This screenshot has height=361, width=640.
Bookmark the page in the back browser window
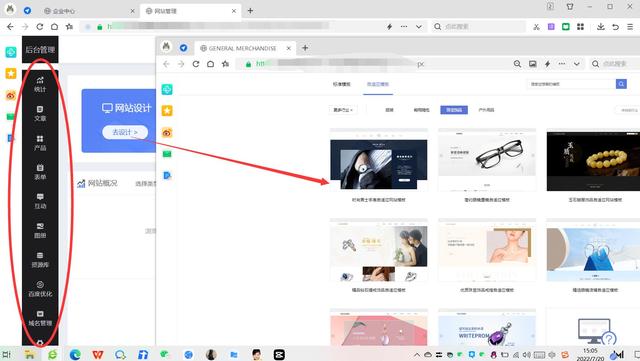click(69, 27)
